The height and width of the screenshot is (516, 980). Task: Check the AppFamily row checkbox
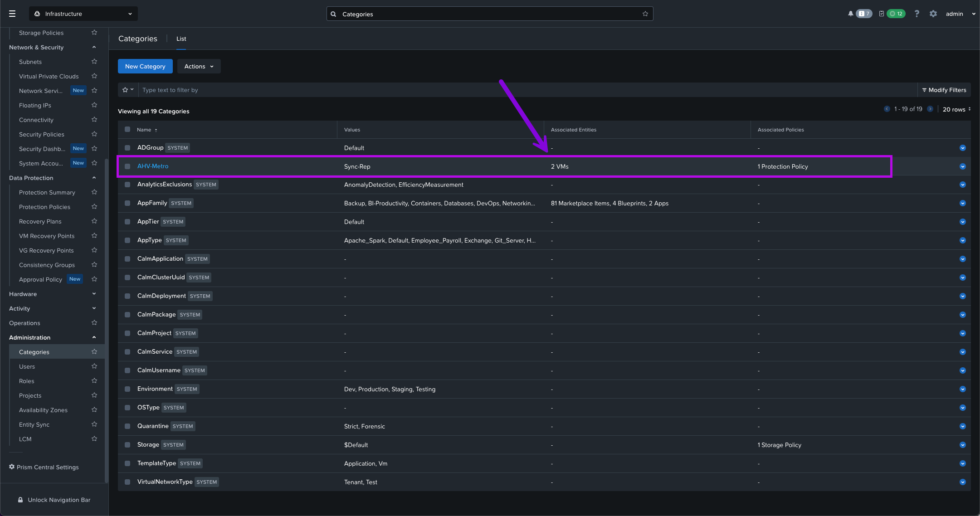127,203
